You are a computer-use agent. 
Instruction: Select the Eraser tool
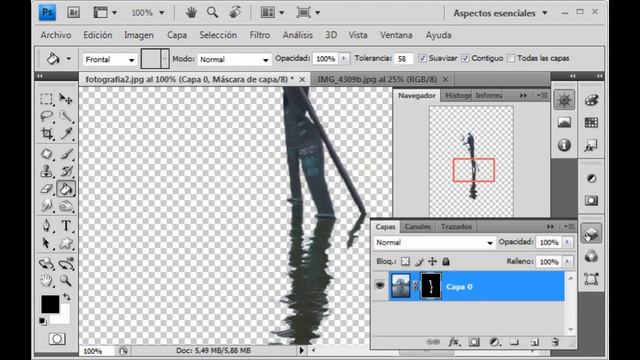[x=47, y=189]
